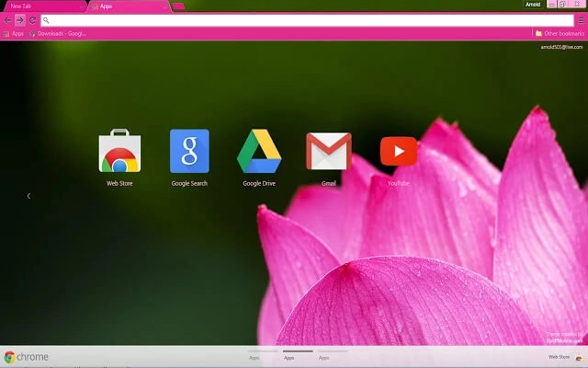The width and height of the screenshot is (588, 368).
Task: Go to previous apps page with left chevron
Action: (28, 196)
